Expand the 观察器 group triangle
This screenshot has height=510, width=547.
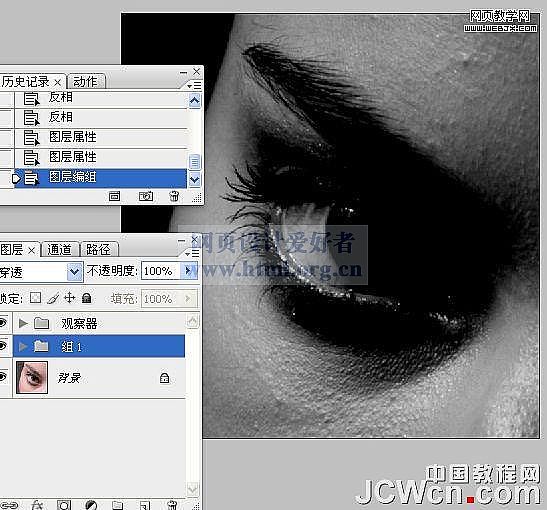(23, 323)
